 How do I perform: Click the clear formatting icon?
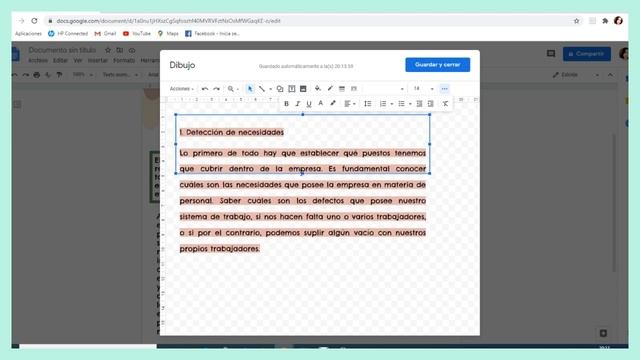pyautogui.click(x=445, y=104)
